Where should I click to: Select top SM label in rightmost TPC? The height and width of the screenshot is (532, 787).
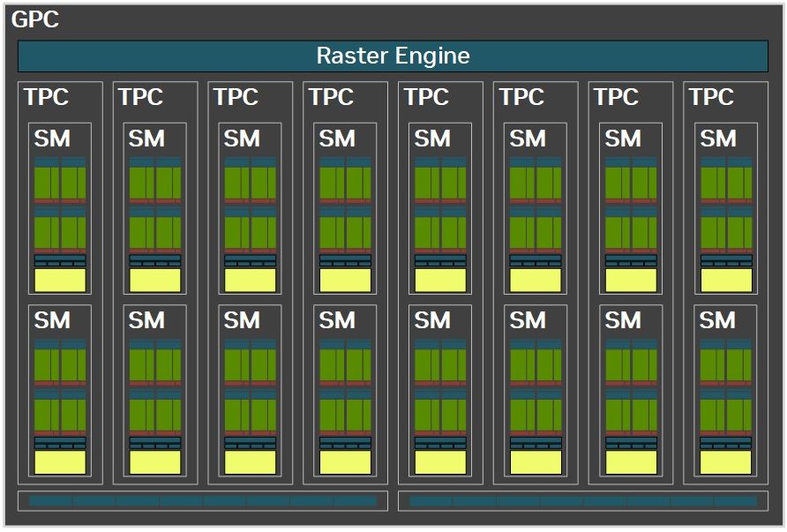(718, 139)
